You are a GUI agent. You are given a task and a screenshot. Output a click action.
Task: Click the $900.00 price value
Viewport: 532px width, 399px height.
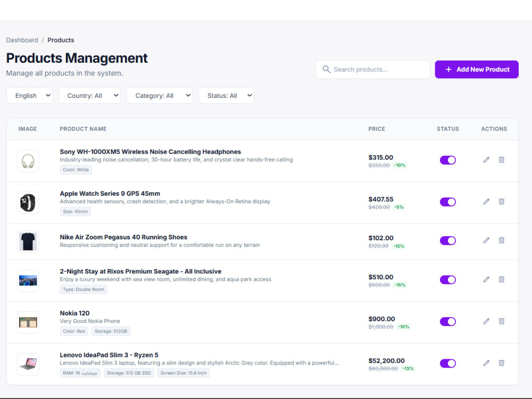pyautogui.click(x=381, y=319)
